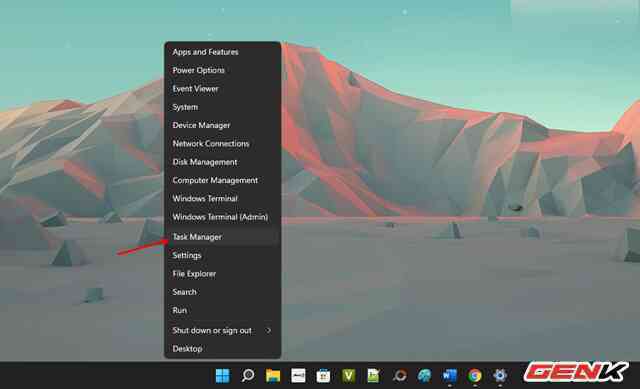
Task: Click the Windows Start button
Action: click(222, 376)
